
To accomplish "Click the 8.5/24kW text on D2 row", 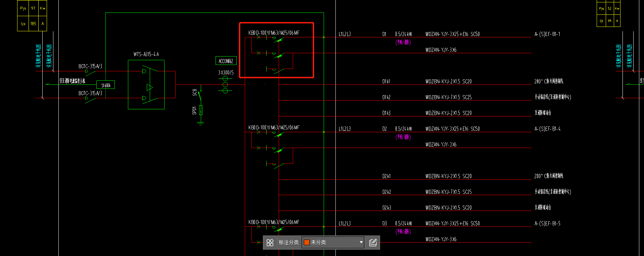I will pyautogui.click(x=403, y=129).
